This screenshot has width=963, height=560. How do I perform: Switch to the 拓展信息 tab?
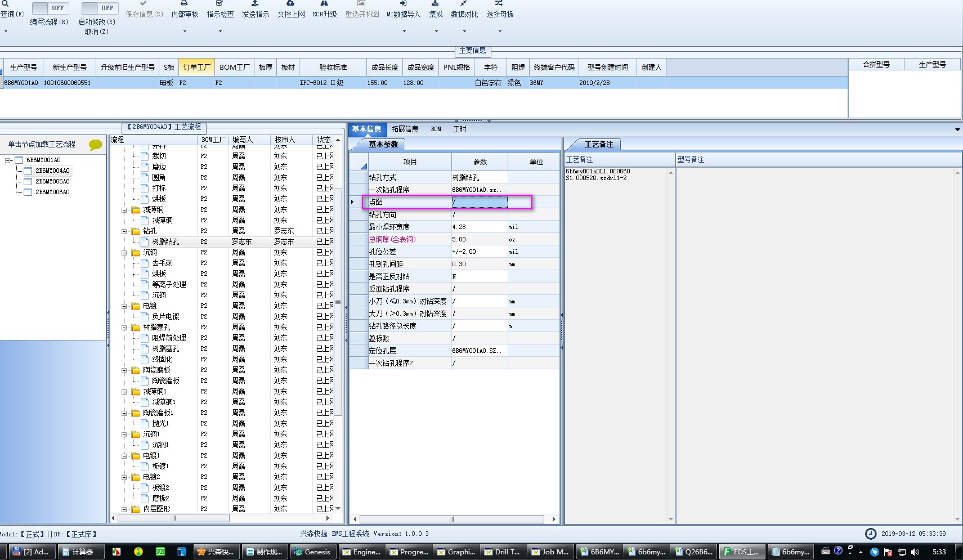click(405, 129)
